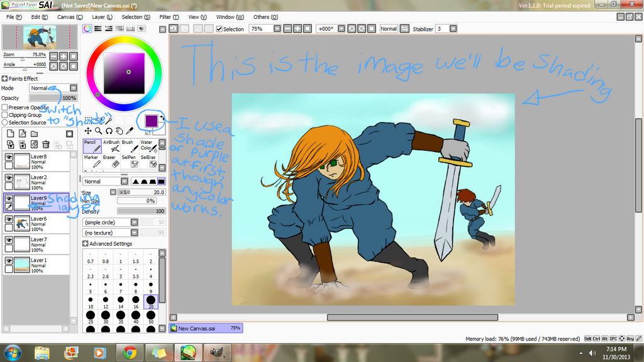Adjust the layer Opacity slider
This screenshot has height=362, width=644.
click(53, 98)
